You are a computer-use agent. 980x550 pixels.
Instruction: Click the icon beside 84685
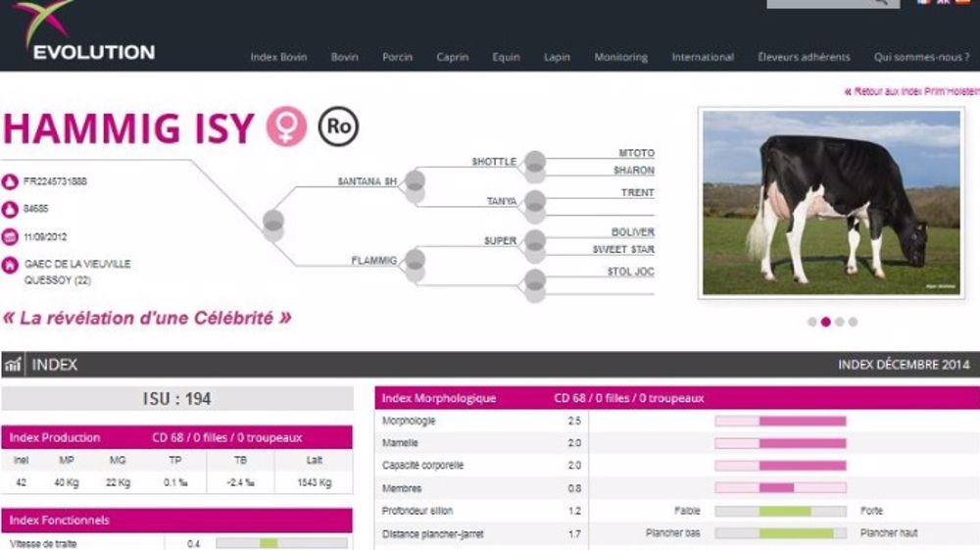(10, 210)
